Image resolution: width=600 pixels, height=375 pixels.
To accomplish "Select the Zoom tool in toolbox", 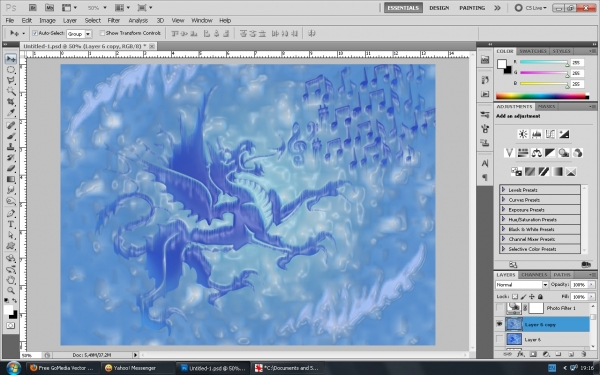I will 11,290.
